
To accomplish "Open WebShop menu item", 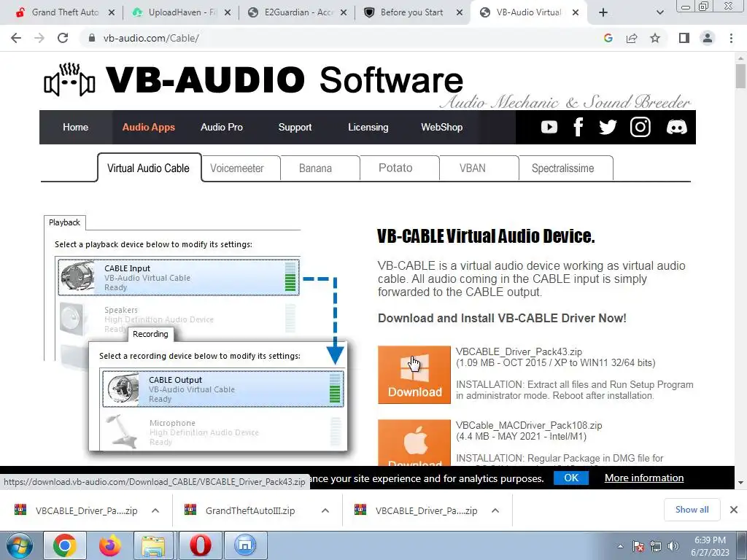I will tap(441, 127).
